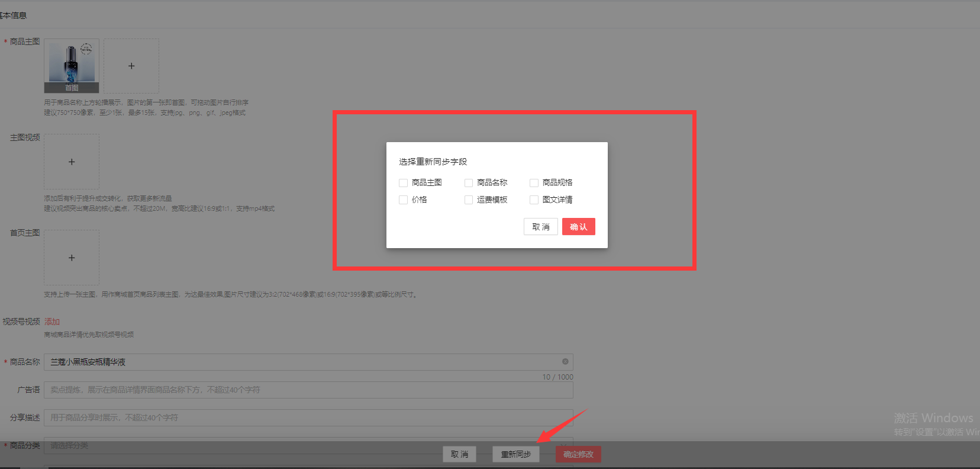Focus the 分享描述 text field

click(x=308, y=417)
